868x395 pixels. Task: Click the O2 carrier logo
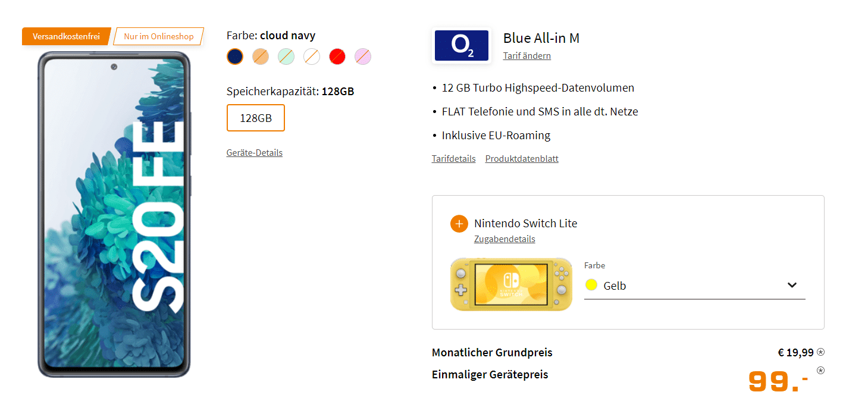click(462, 45)
